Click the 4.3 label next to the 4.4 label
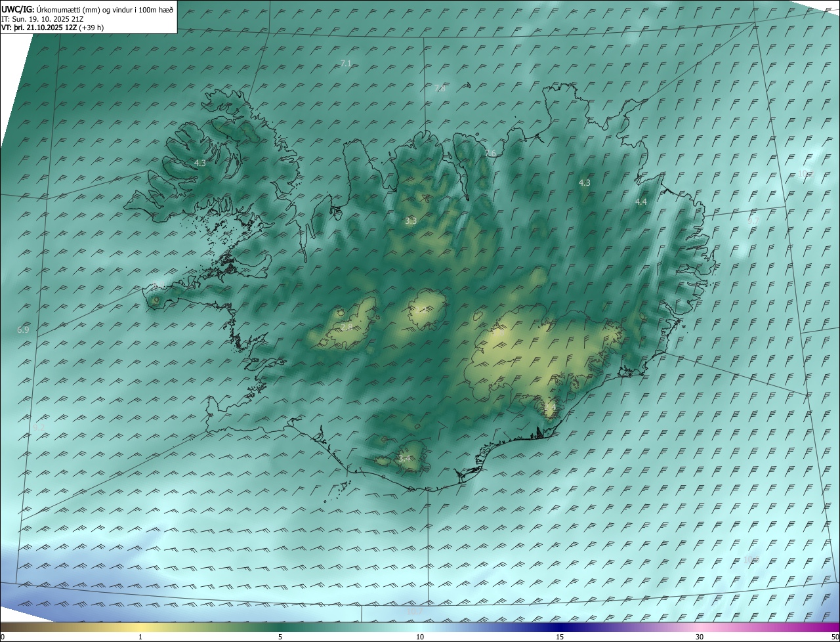The image size is (840, 642). pyautogui.click(x=584, y=182)
